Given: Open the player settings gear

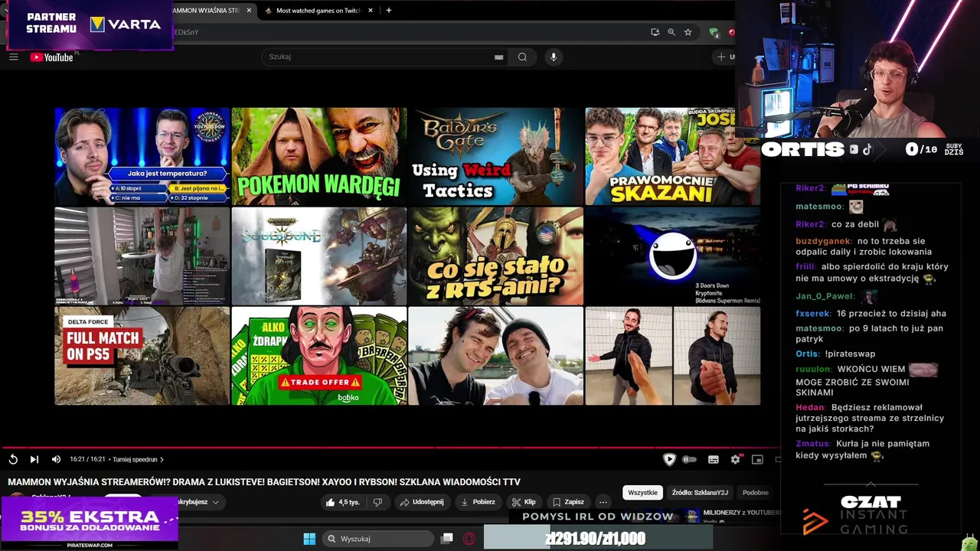Looking at the screenshot, I should coord(736,460).
